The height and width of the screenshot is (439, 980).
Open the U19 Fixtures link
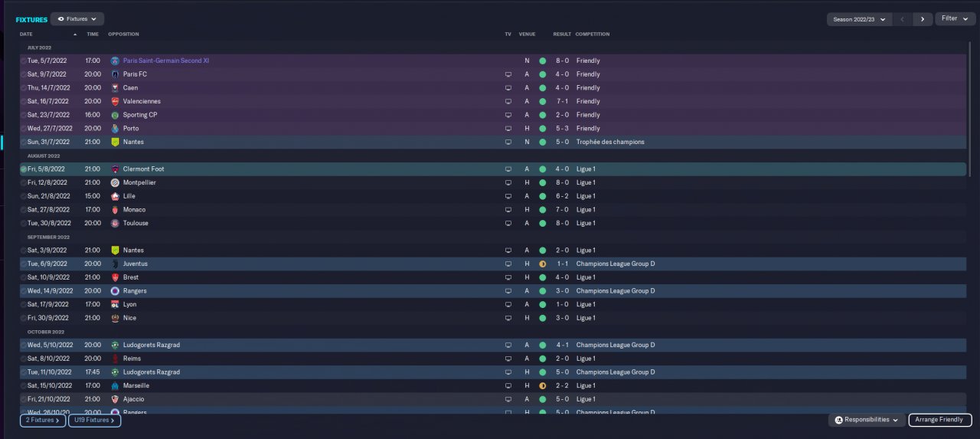(x=94, y=420)
